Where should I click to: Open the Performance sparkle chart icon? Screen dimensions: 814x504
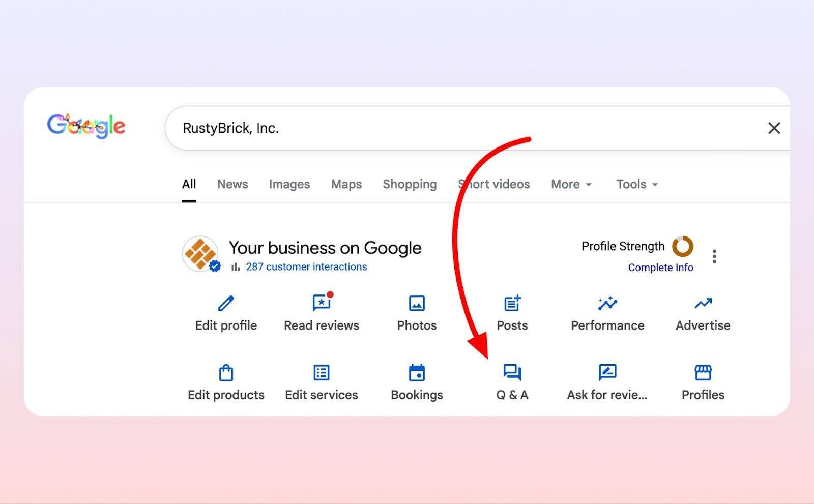pyautogui.click(x=607, y=304)
